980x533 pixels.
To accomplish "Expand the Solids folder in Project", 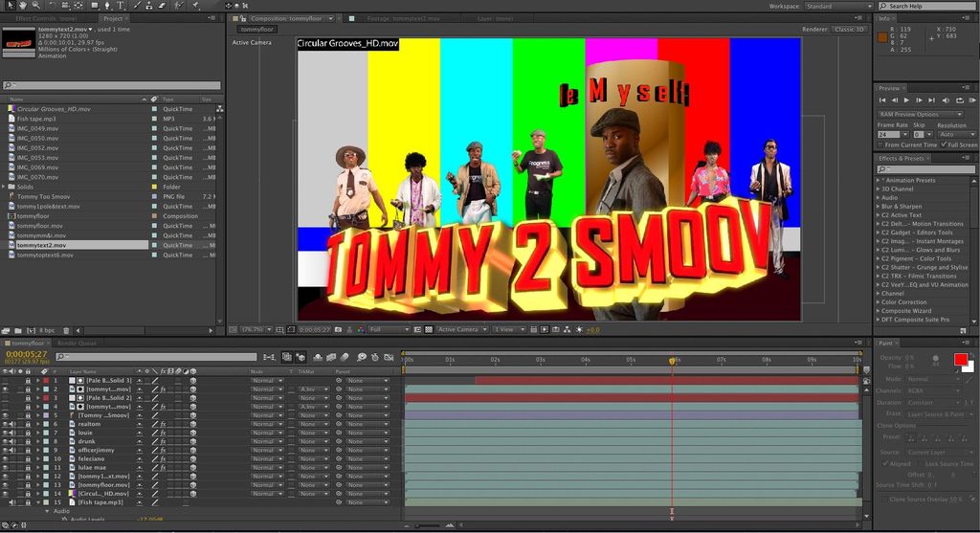I will point(5,187).
